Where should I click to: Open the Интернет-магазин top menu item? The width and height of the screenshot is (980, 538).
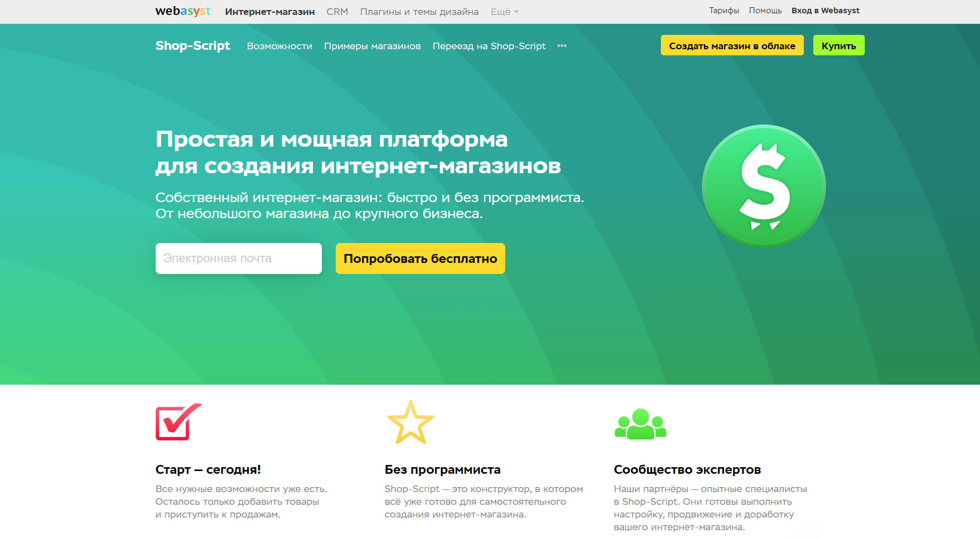point(270,12)
